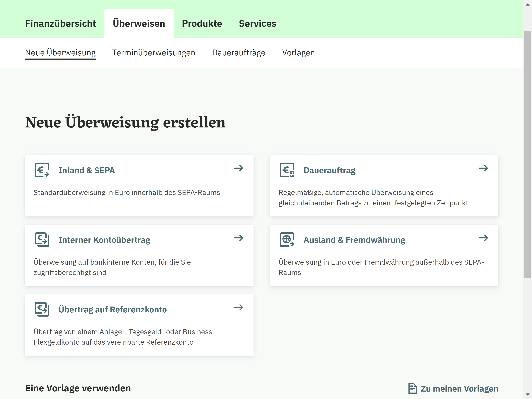Click the Übertrag auf Referenzkonto icon
Image resolution: width=532 pixels, height=399 pixels.
click(42, 309)
